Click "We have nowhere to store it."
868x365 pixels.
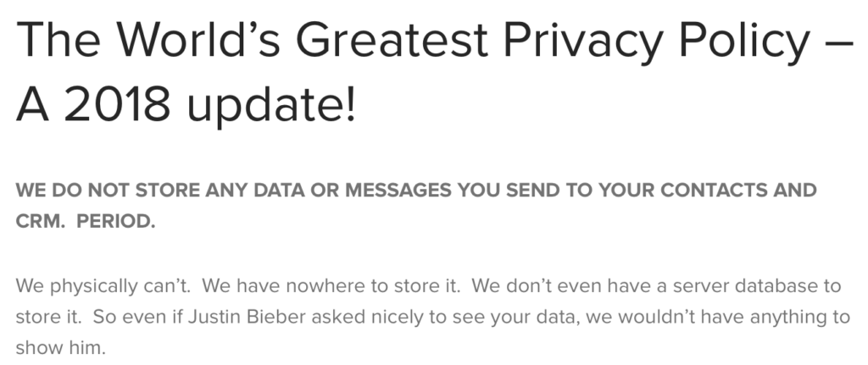331,286
